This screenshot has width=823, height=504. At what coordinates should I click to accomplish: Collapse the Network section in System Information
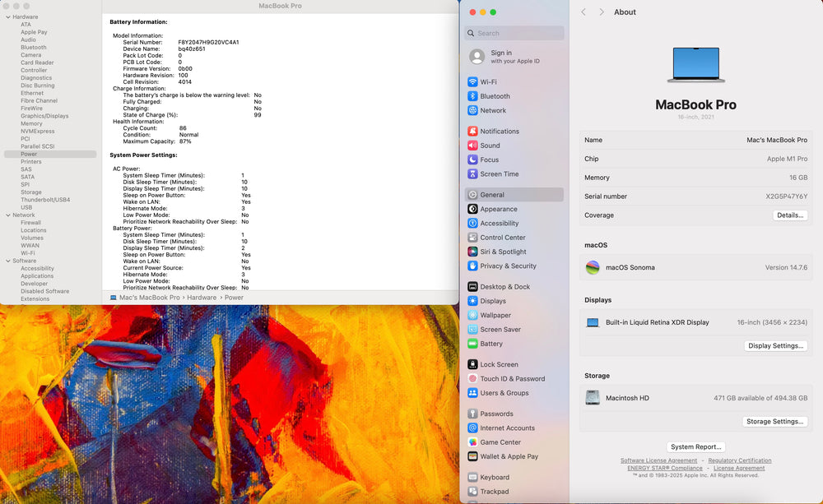pyautogui.click(x=8, y=215)
